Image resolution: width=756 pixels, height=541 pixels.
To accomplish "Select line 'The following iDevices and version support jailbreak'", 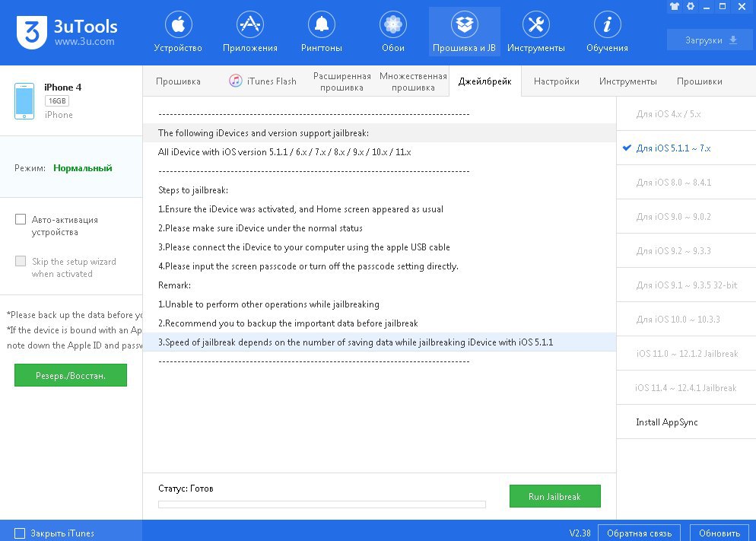I will pyautogui.click(x=379, y=132).
